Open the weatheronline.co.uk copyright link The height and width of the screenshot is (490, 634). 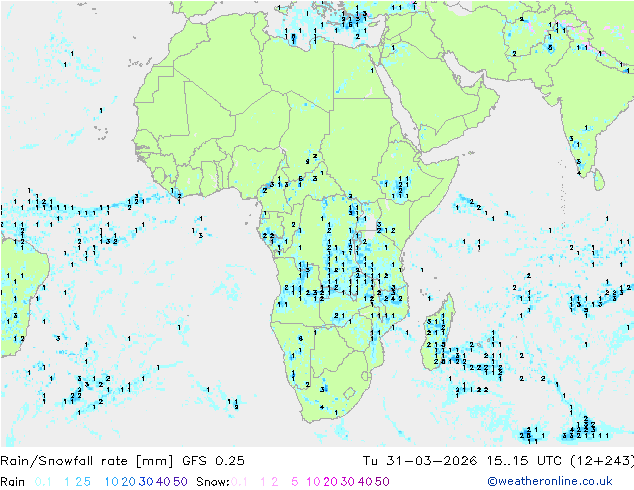(x=550, y=482)
